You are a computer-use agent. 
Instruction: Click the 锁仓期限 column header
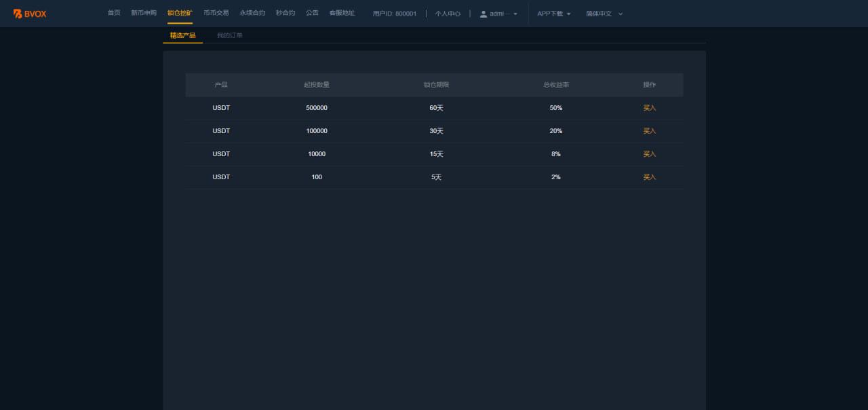pyautogui.click(x=436, y=85)
